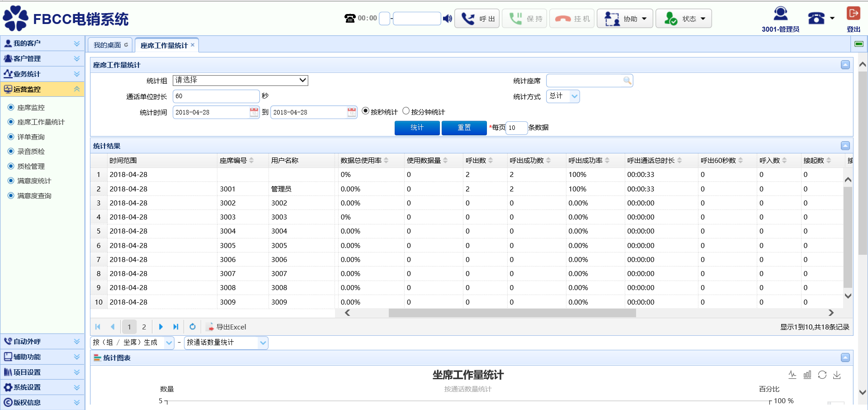The height and width of the screenshot is (410, 868).
Task: Click the 保持 hold call button
Action: 525,19
